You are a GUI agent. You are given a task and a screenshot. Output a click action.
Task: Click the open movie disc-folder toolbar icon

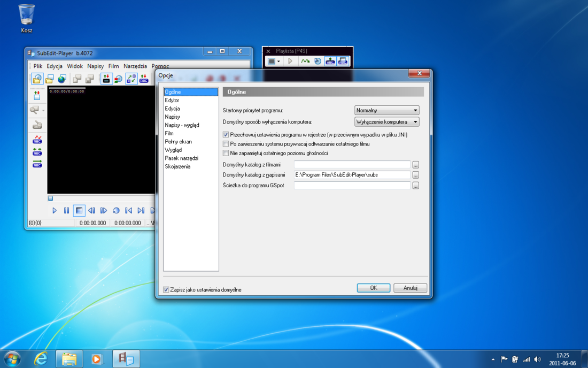point(37,79)
